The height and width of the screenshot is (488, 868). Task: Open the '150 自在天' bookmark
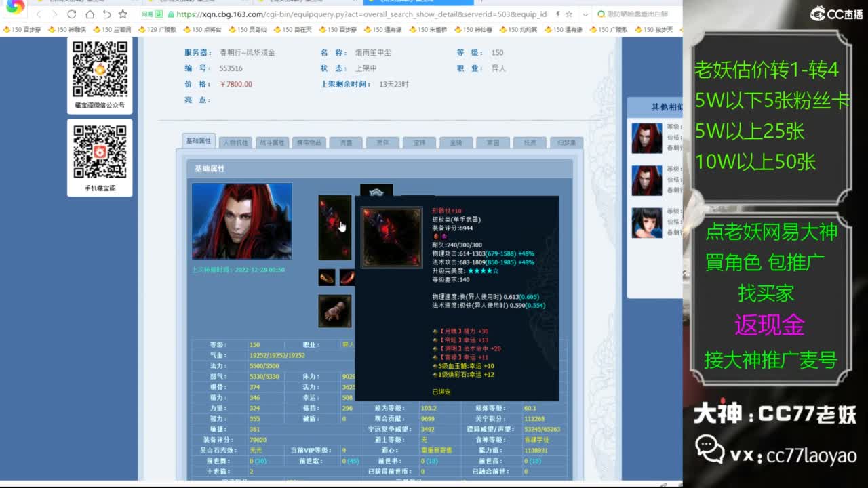[x=293, y=30]
